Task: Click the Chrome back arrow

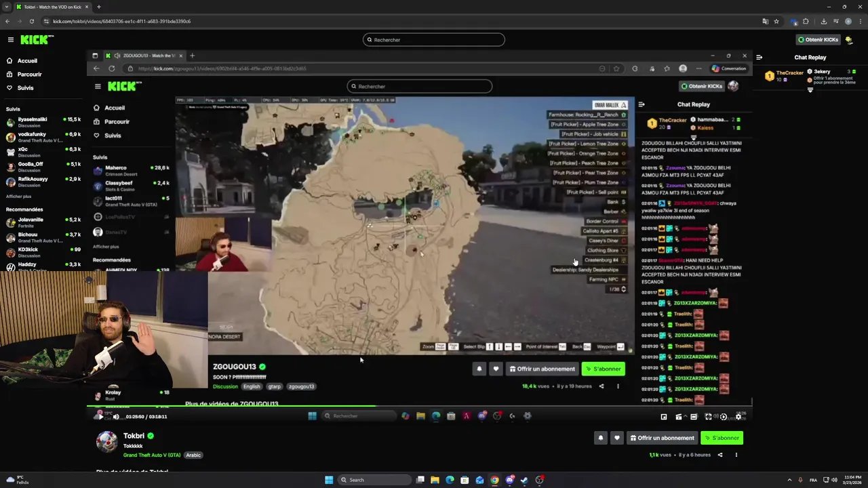Action: pyautogui.click(x=7, y=21)
